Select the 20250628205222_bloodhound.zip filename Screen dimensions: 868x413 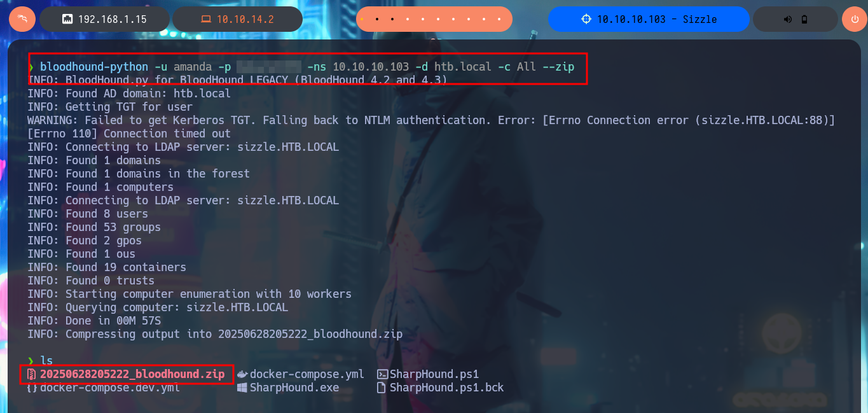click(x=132, y=374)
